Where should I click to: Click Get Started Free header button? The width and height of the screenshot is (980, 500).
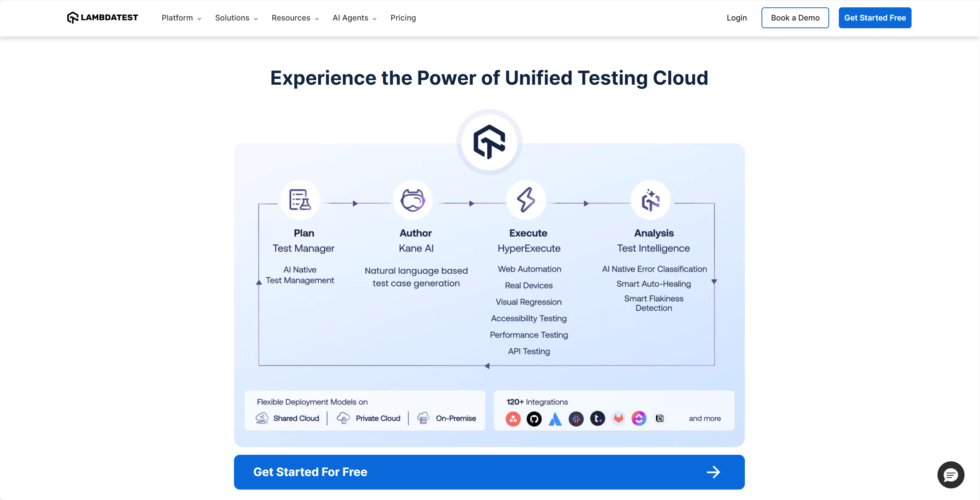click(875, 18)
